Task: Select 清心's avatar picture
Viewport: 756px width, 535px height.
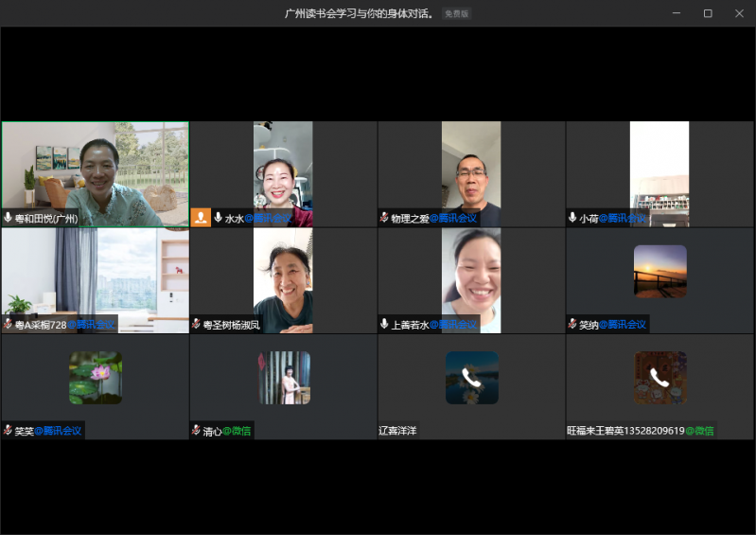Action: [x=284, y=378]
